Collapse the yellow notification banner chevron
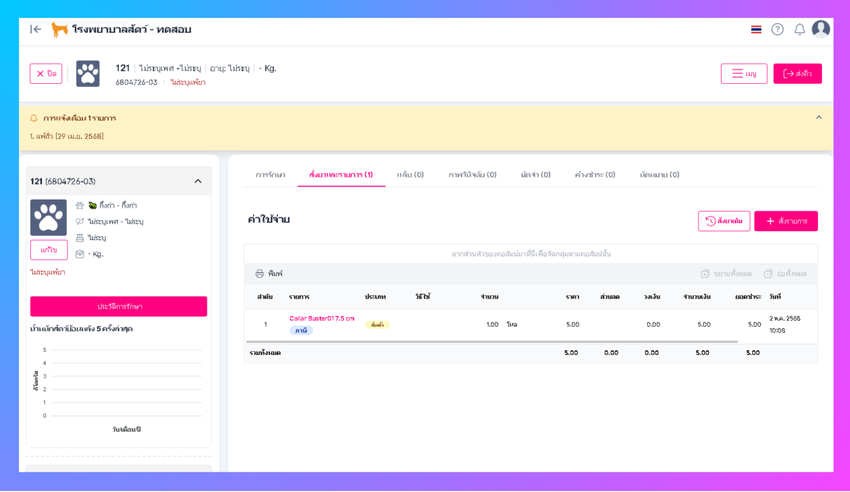Screen dimensions: 850x492 [x=819, y=117]
